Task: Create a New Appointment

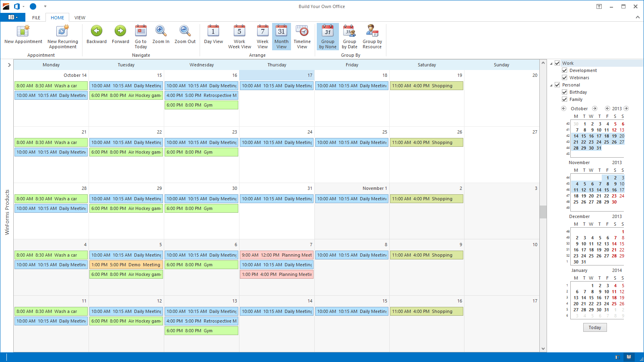Action: pos(23,35)
